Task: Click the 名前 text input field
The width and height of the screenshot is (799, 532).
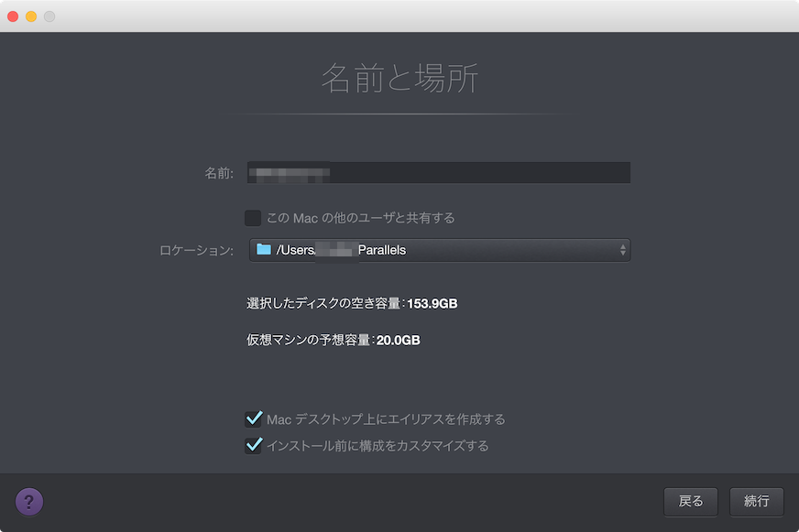Action: pyautogui.click(x=439, y=172)
